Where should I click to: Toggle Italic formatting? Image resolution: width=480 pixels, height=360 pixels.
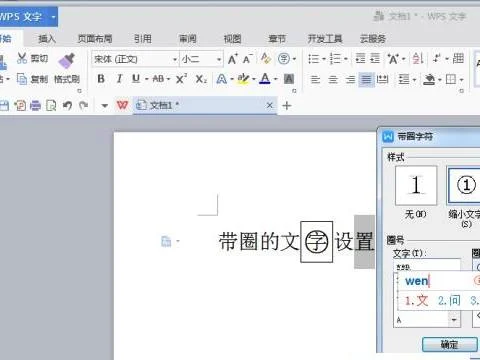[x=119, y=79]
